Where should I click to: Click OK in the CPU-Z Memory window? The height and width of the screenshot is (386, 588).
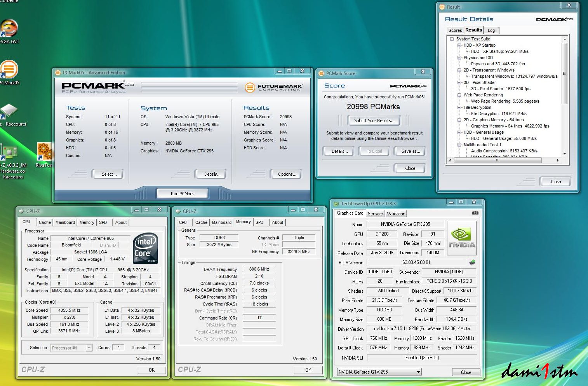308,370
